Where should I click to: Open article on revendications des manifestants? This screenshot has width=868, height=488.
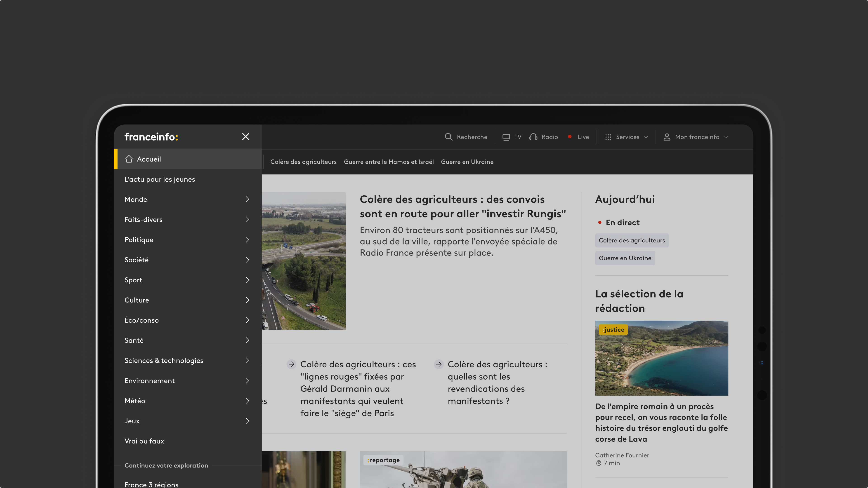[x=497, y=382]
